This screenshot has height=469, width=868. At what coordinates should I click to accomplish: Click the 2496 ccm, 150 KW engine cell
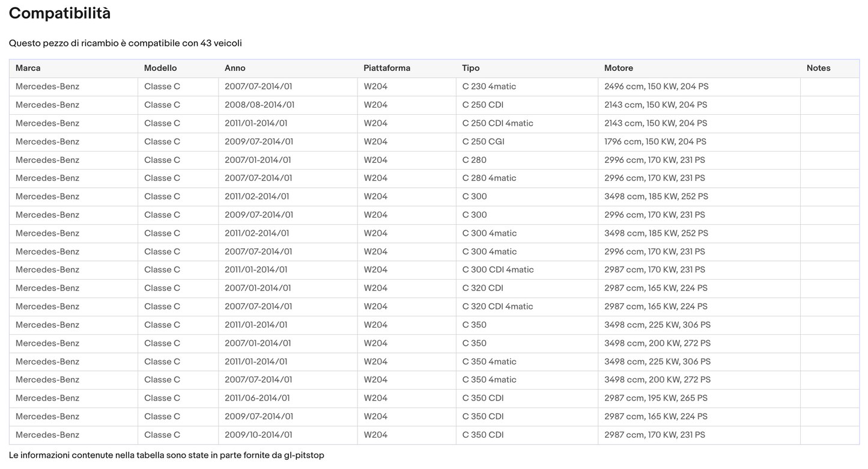pyautogui.click(x=657, y=87)
